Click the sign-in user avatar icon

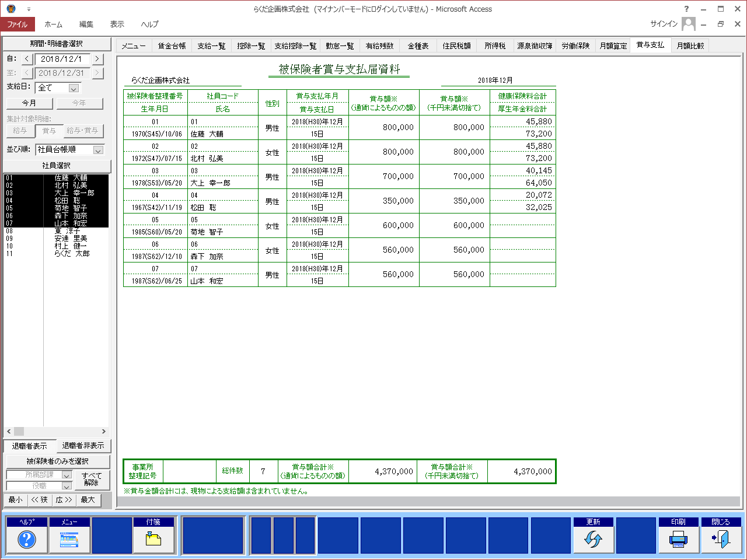coord(689,24)
